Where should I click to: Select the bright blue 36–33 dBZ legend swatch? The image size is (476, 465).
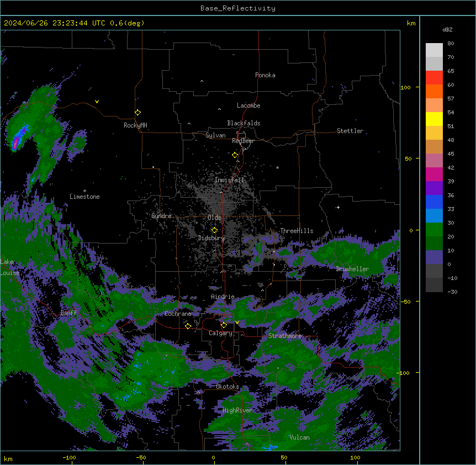tap(434, 202)
